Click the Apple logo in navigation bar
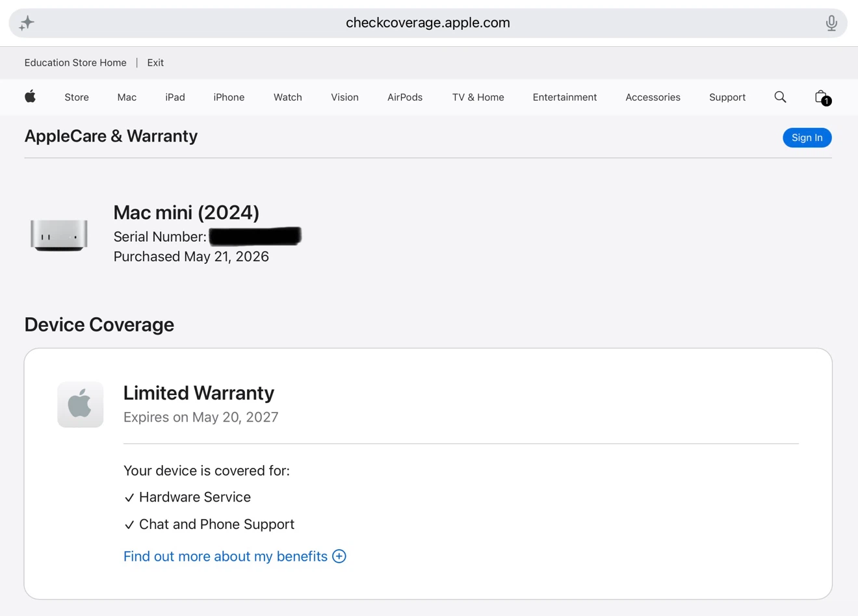 (30, 97)
